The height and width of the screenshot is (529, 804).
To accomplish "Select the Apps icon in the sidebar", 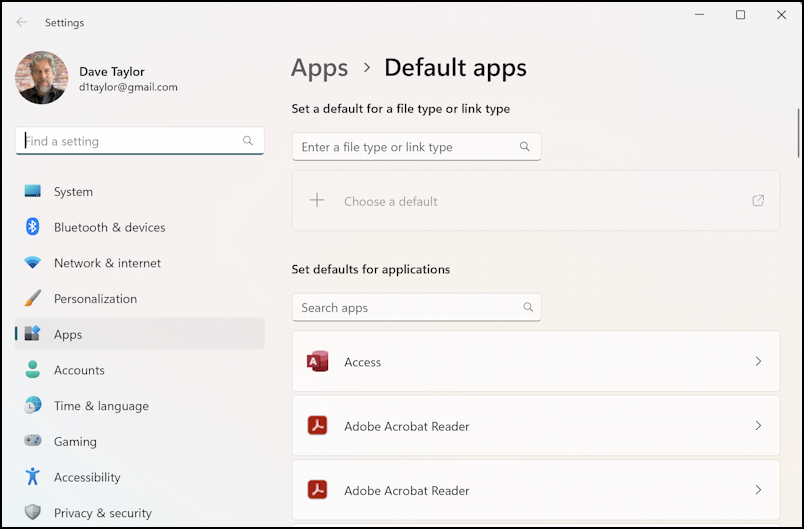I will pyautogui.click(x=32, y=334).
